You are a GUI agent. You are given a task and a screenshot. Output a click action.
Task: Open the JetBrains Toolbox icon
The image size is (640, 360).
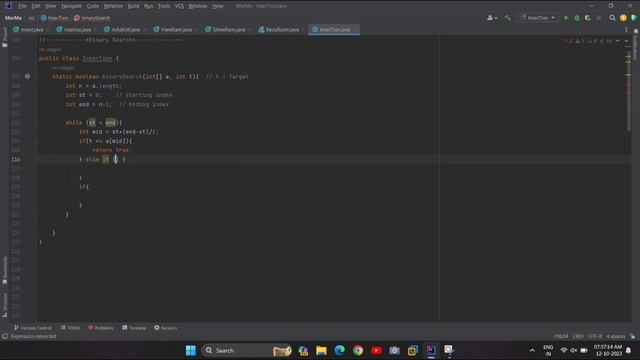(634, 18)
